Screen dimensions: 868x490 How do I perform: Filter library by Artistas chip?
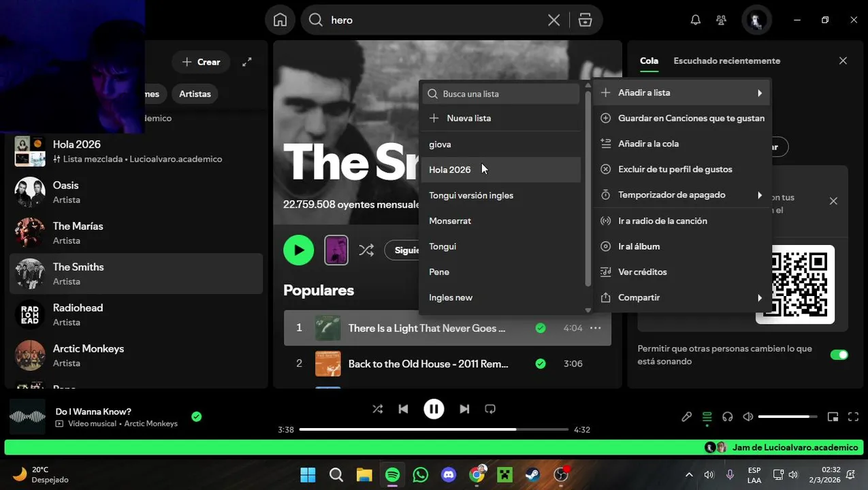[x=195, y=94]
